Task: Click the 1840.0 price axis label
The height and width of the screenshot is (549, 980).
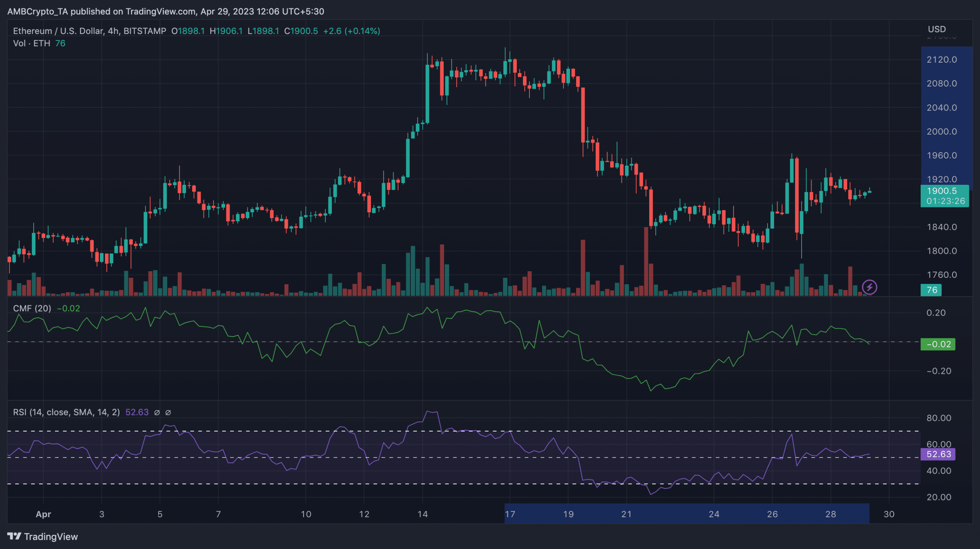Action: pyautogui.click(x=942, y=227)
